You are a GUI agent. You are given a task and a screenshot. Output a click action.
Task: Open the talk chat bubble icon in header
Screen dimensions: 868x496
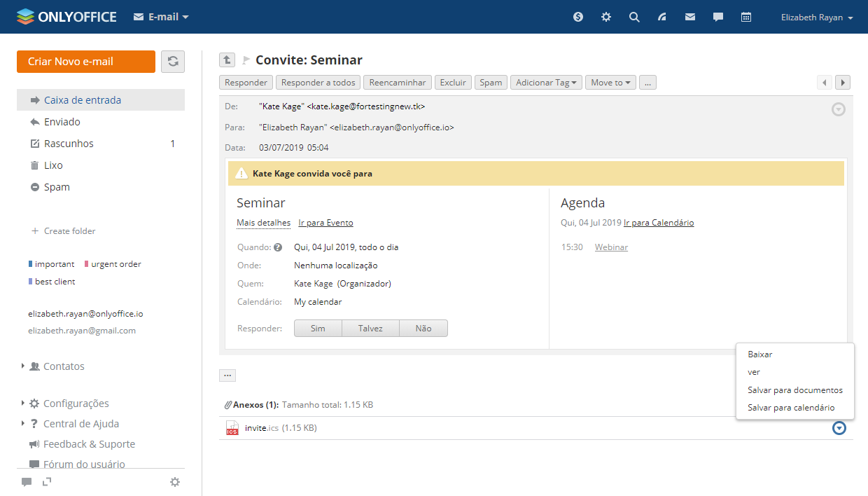coord(718,17)
